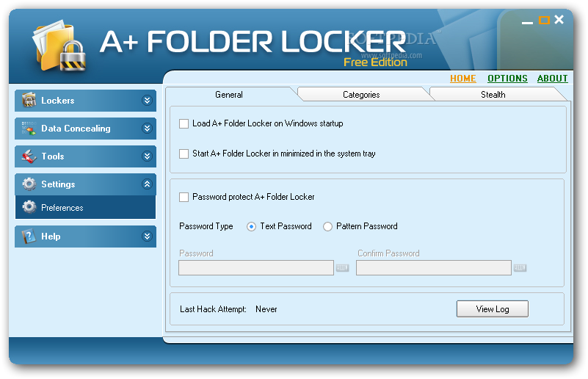This screenshot has height=379, width=588.
Task: Open the OPTIONS link
Action: coord(507,79)
